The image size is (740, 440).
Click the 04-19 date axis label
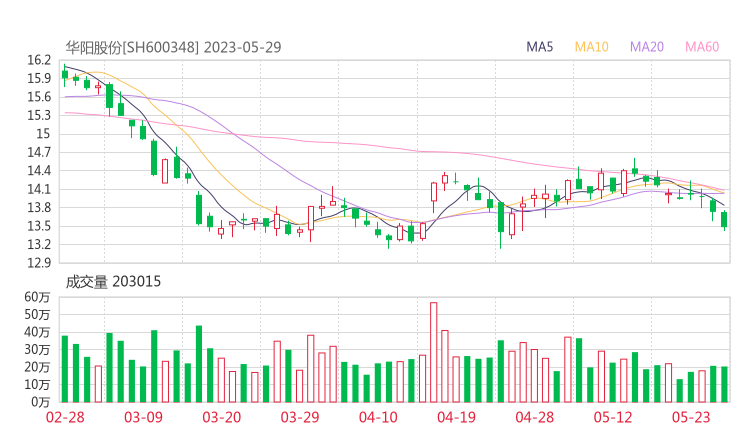point(456,417)
